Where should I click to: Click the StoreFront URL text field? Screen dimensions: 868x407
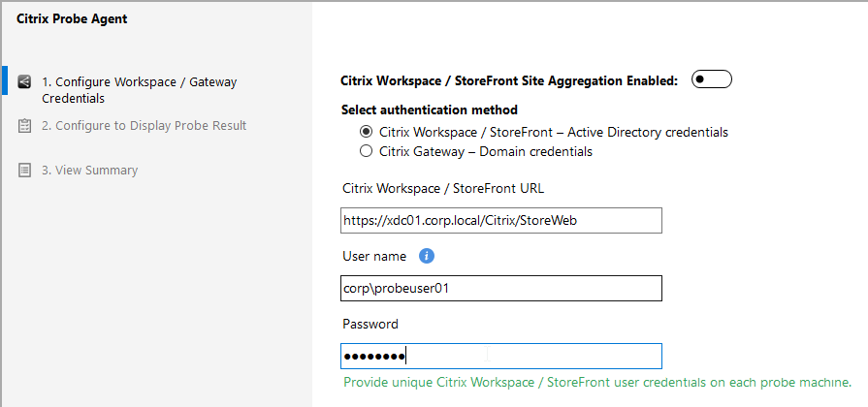(501, 221)
